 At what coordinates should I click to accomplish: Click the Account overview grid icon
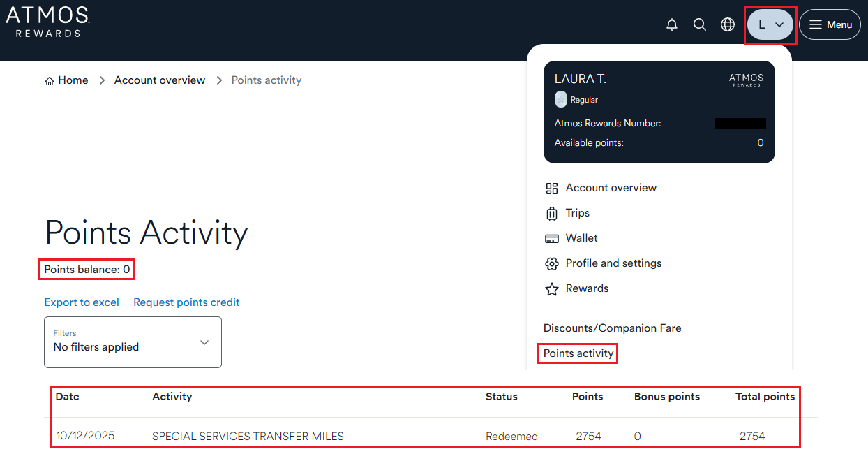tap(552, 188)
